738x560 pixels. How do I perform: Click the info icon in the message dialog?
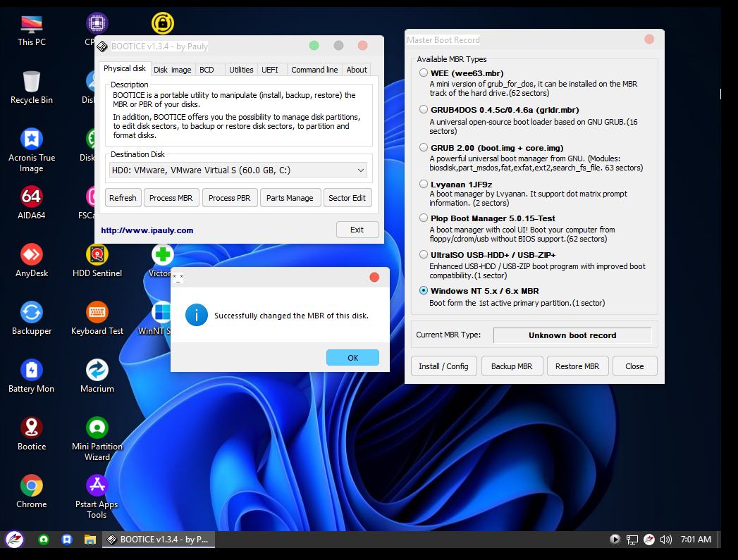click(x=196, y=315)
